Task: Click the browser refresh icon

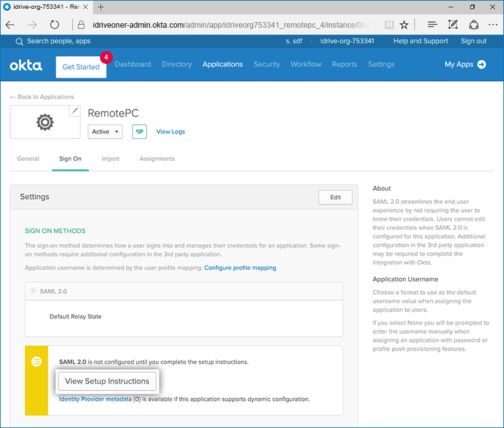Action: pos(54,25)
